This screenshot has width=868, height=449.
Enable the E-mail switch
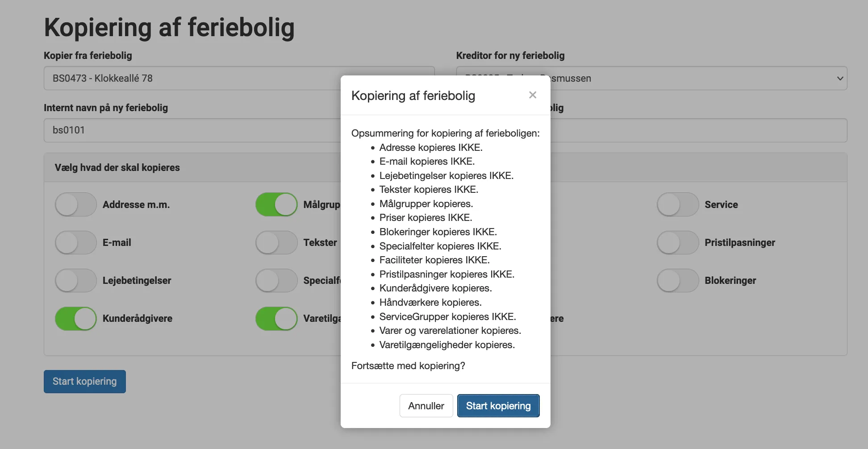pos(76,242)
